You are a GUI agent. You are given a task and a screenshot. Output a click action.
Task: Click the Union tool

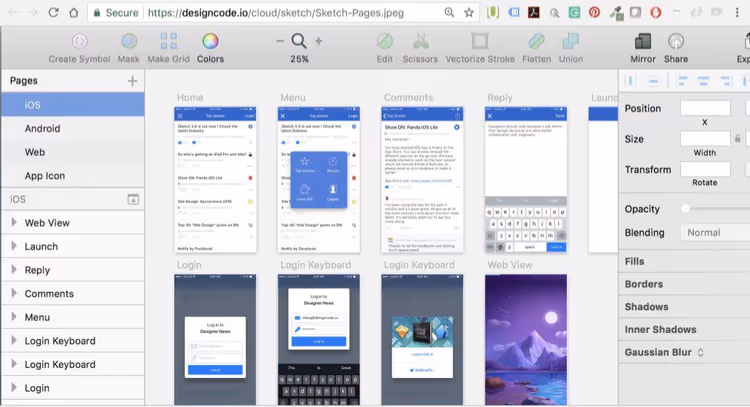571,48
